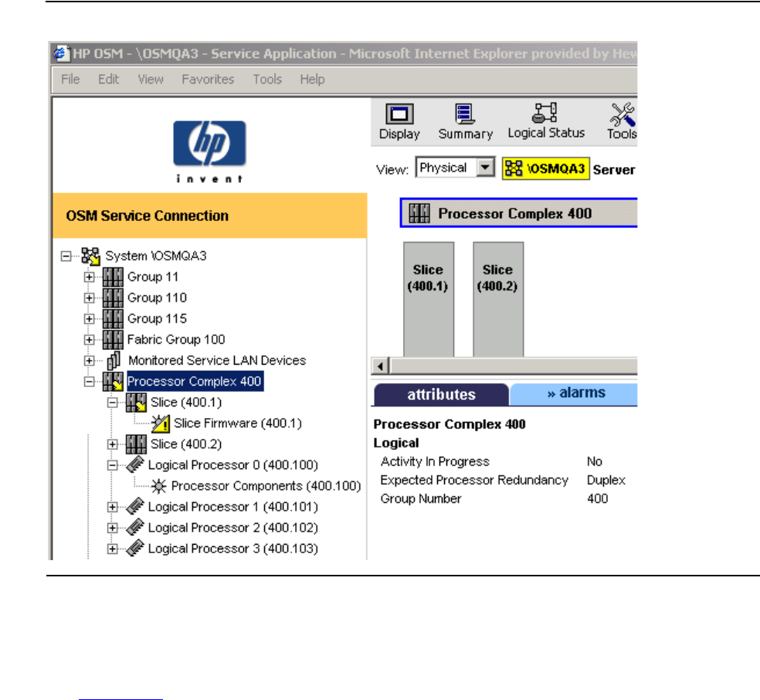Viewport: 760px width, 700px height.
Task: Click the Logical Processor 3 chip icon
Action: 135,548
